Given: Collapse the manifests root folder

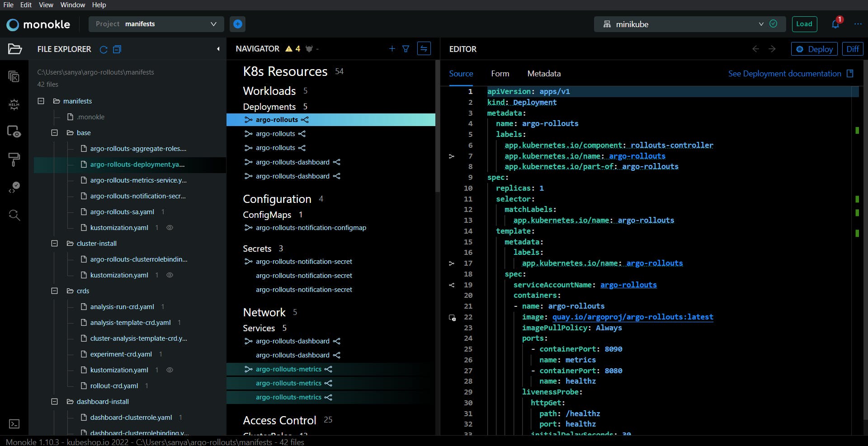Looking at the screenshot, I should (41, 101).
